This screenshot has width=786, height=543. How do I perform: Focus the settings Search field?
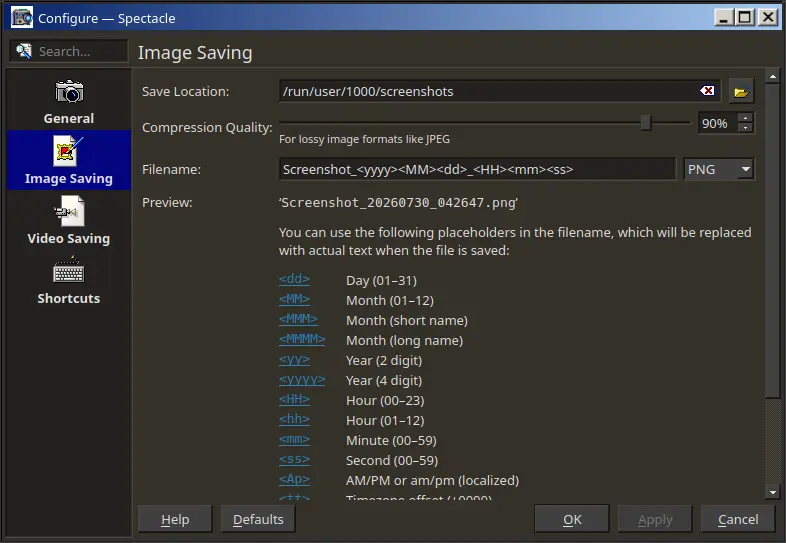click(x=69, y=51)
